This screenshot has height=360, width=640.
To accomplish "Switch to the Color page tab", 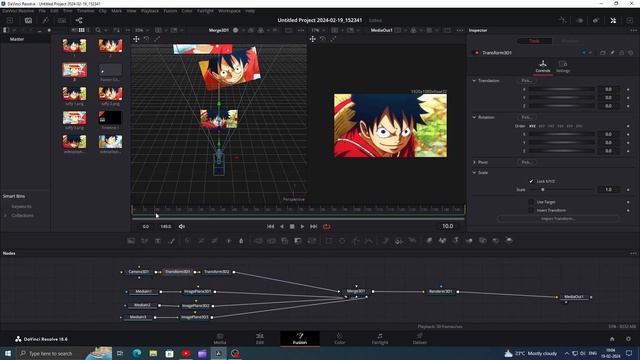I will tap(340, 339).
